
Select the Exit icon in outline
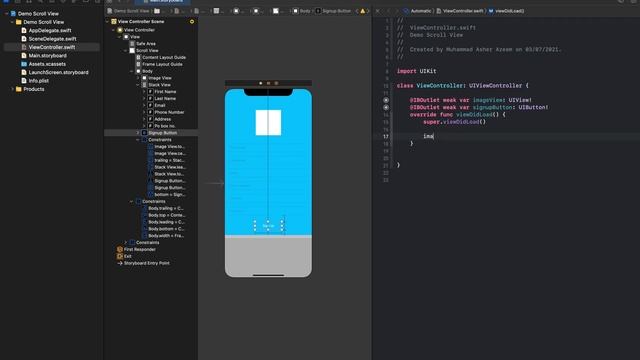click(x=120, y=256)
